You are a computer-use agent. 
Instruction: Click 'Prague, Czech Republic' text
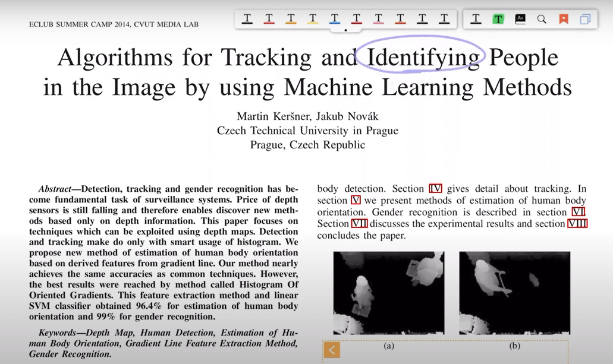point(307,145)
